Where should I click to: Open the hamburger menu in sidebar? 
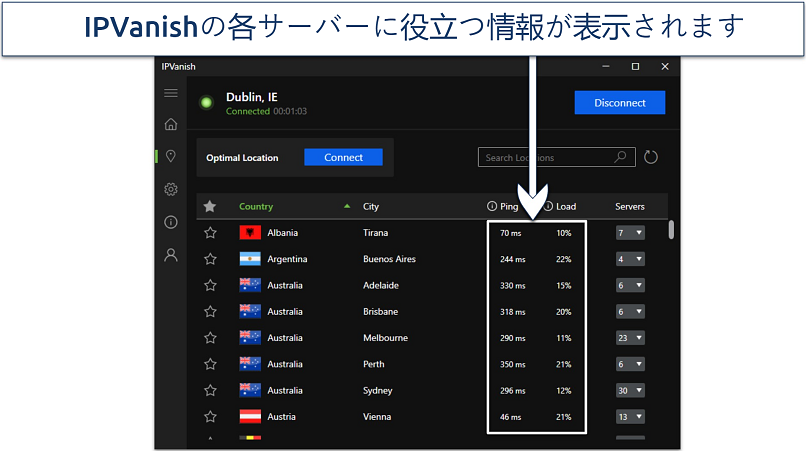pos(171,93)
